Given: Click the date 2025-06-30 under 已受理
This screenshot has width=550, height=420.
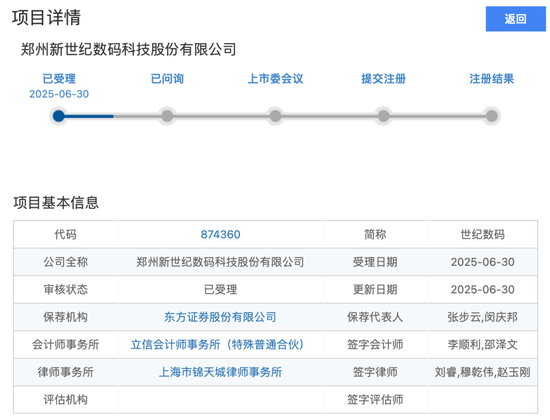Looking at the screenshot, I should 59,94.
